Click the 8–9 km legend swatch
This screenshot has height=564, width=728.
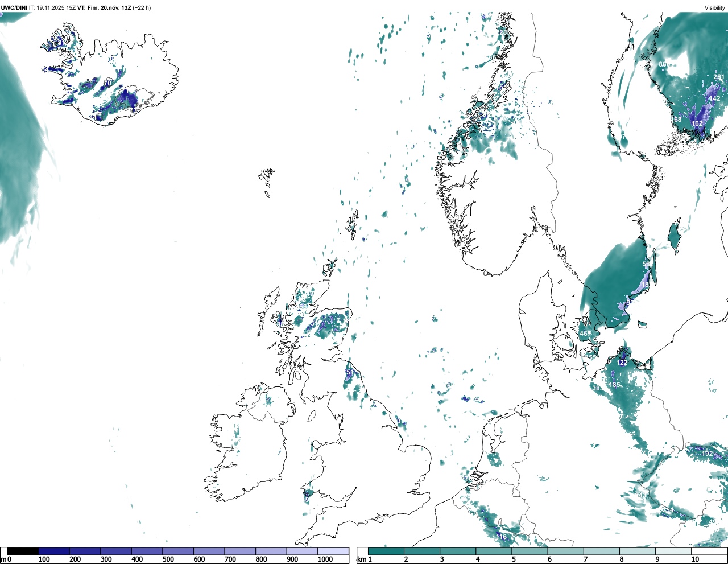(637, 551)
